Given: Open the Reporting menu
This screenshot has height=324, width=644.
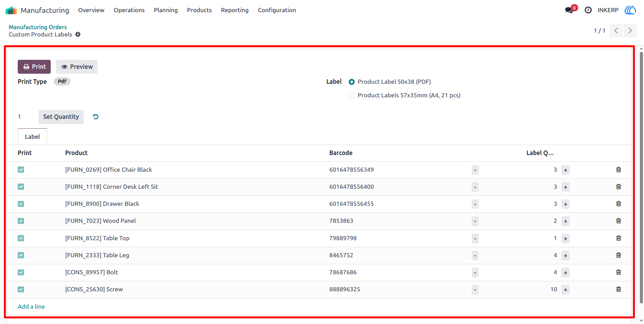Looking at the screenshot, I should pyautogui.click(x=235, y=10).
